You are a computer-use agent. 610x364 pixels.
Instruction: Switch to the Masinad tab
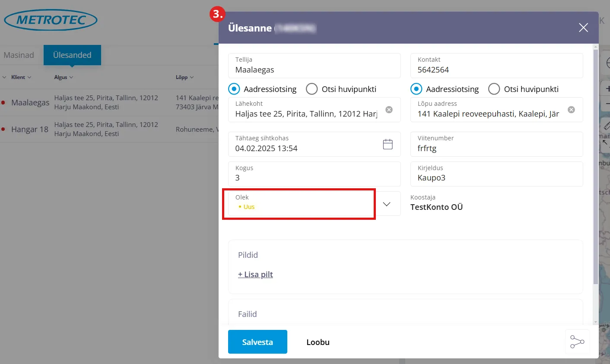19,55
